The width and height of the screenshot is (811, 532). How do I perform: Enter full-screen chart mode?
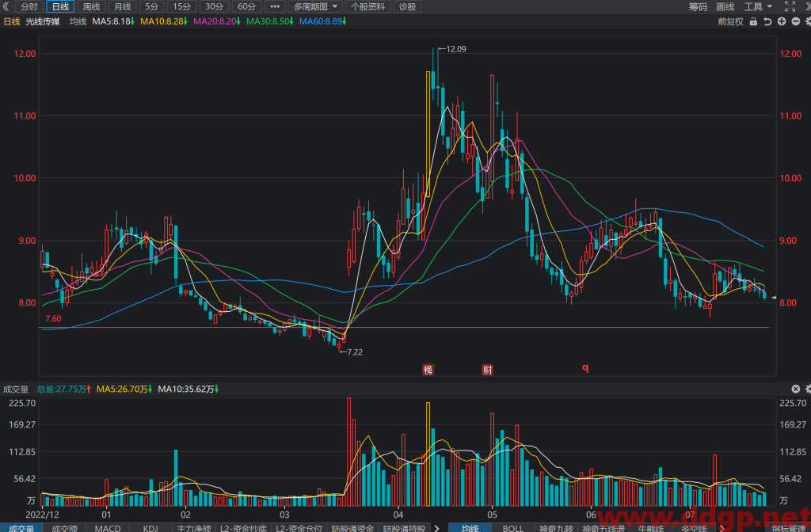click(790, 6)
